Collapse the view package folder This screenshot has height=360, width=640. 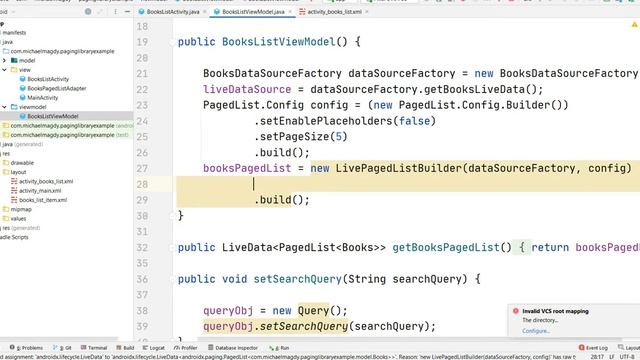pyautogui.click(x=4, y=70)
